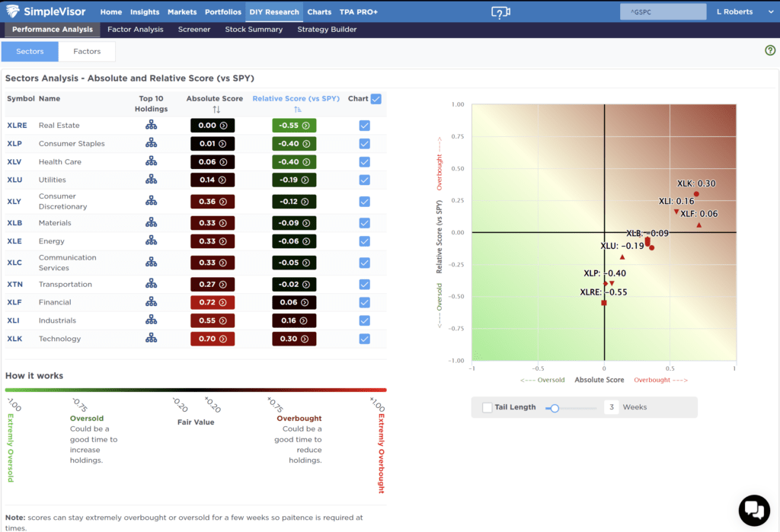Screen dimensions: 780x532
Task: Toggle the Tail Length checkbox
Action: (487, 407)
